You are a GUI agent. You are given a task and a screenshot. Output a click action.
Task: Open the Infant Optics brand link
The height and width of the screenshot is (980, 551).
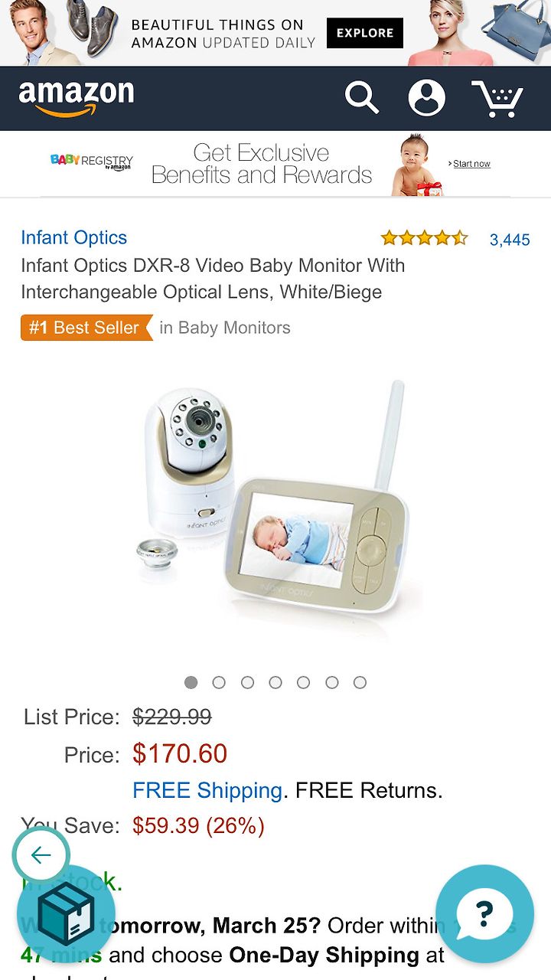(74, 237)
